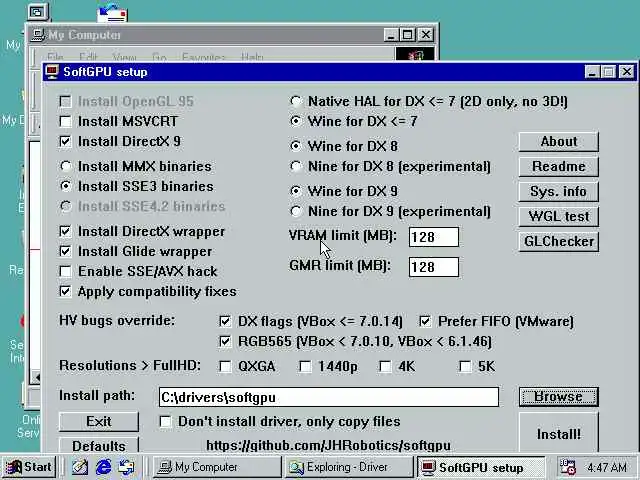Click SoftGPU setup taskbar button
Screen dimensions: 640x480
coord(480,467)
